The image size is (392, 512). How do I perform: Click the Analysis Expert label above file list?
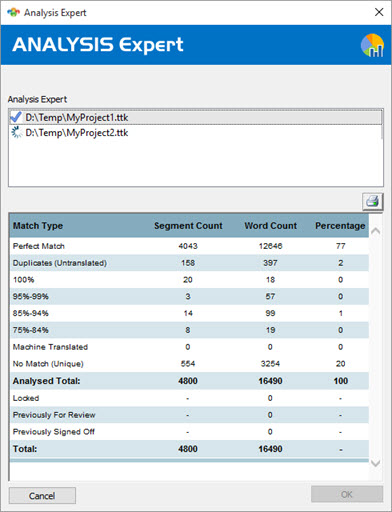pyautogui.click(x=37, y=99)
